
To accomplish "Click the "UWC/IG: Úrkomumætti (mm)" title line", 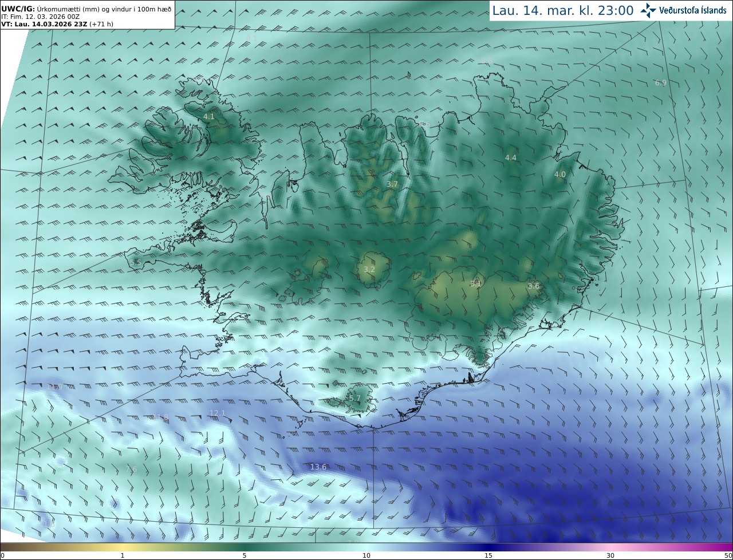I will click(86, 9).
